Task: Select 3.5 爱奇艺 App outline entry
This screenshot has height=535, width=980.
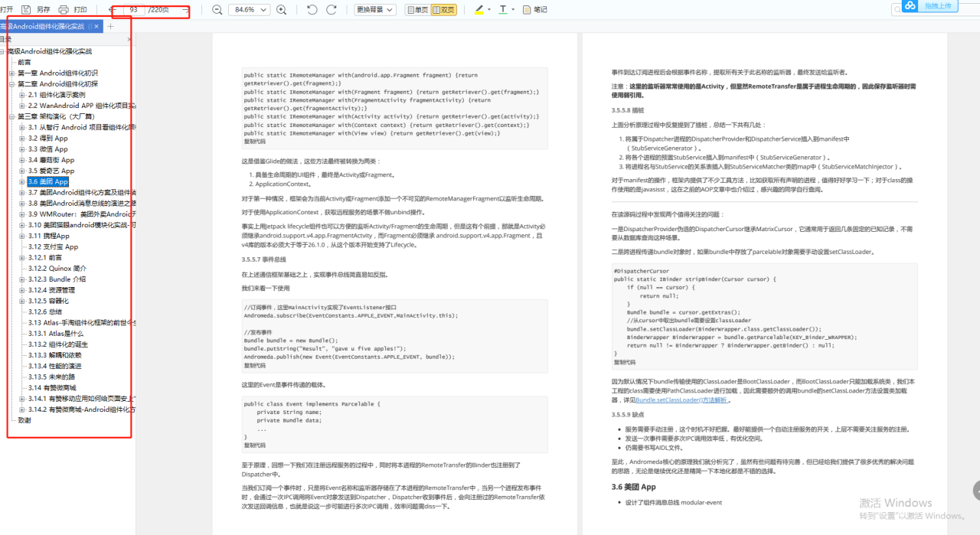Action: [x=51, y=171]
